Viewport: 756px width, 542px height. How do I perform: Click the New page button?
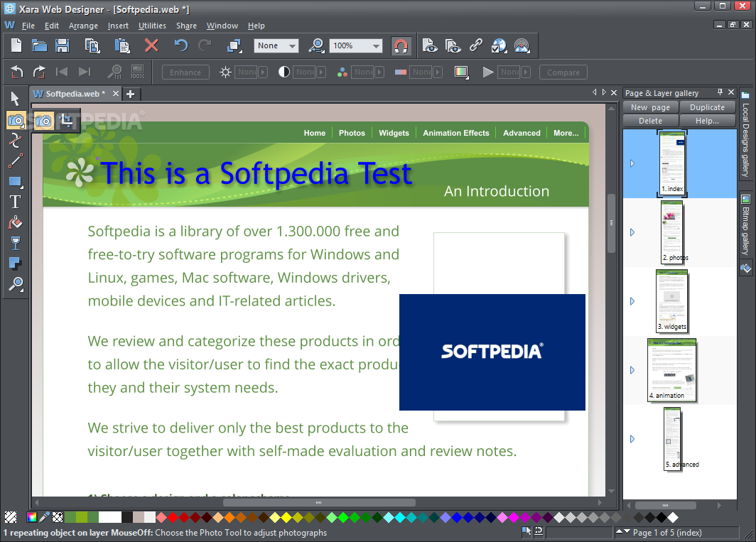coord(650,107)
